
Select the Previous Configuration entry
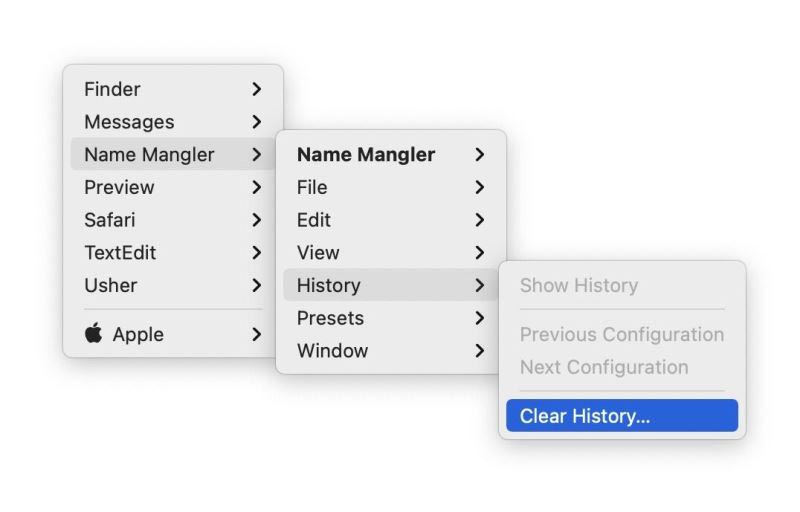(x=622, y=334)
